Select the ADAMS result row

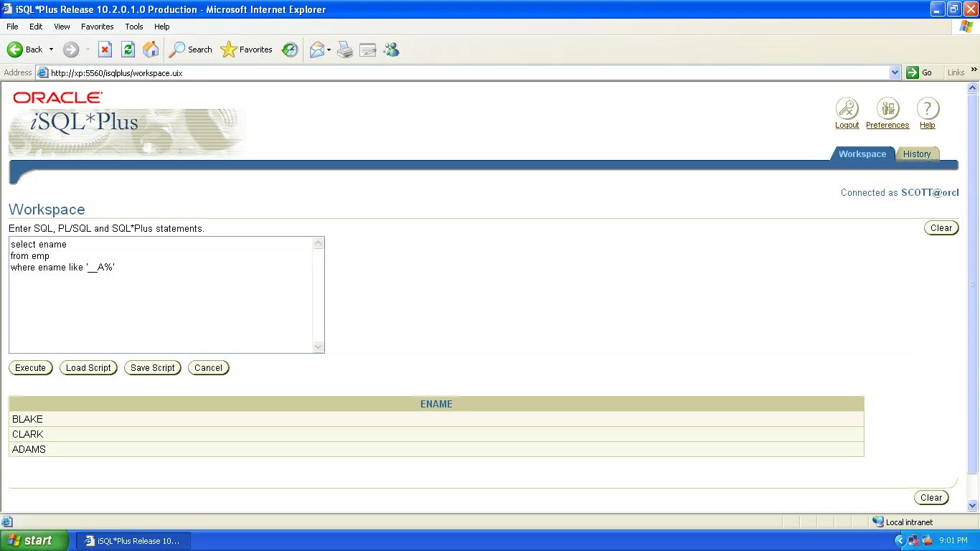[436, 449]
